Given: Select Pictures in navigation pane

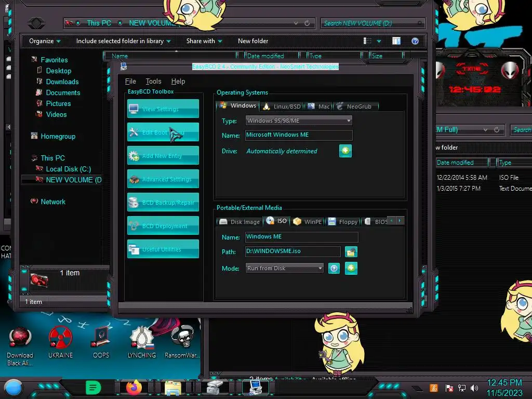Looking at the screenshot, I should [x=58, y=103].
